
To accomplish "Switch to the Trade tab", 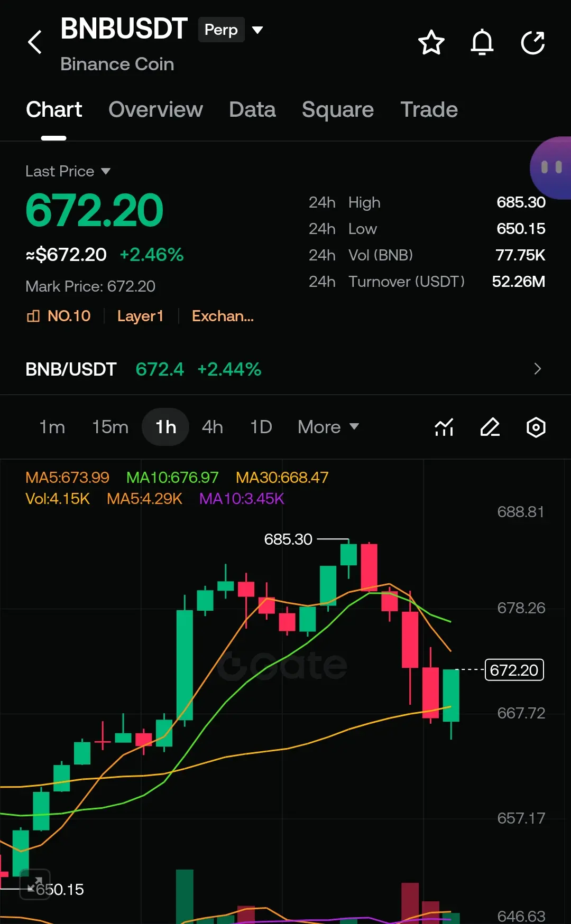I will click(429, 109).
